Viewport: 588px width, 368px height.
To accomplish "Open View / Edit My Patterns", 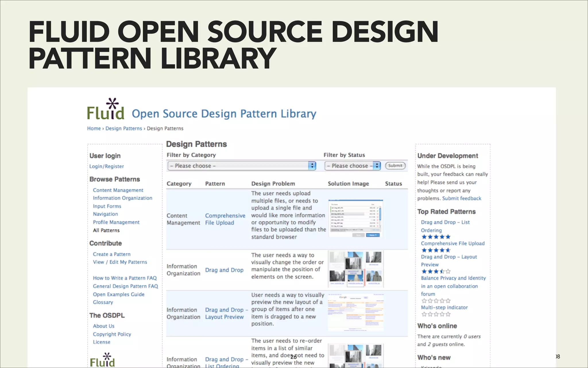I will [x=120, y=262].
